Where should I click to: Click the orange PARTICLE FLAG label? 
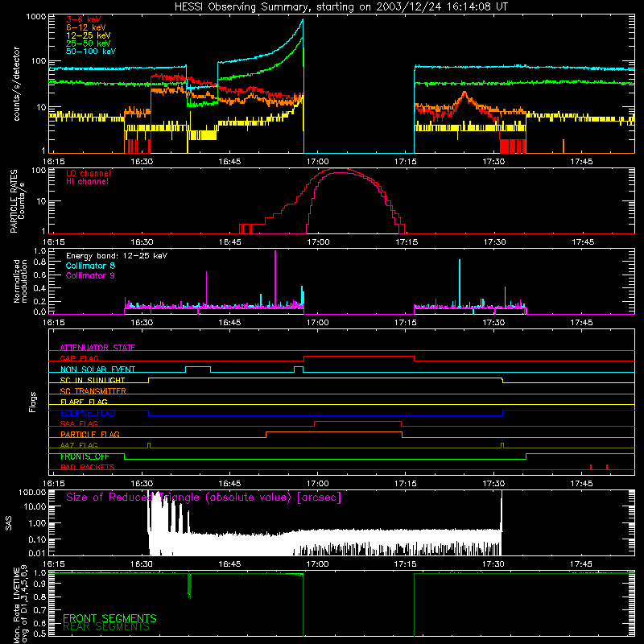tap(90, 434)
